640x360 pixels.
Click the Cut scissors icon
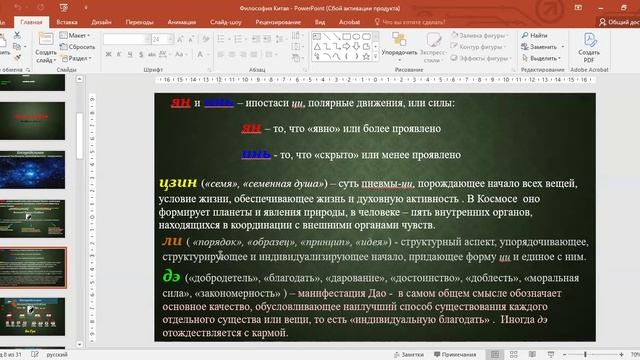[x=17, y=36]
